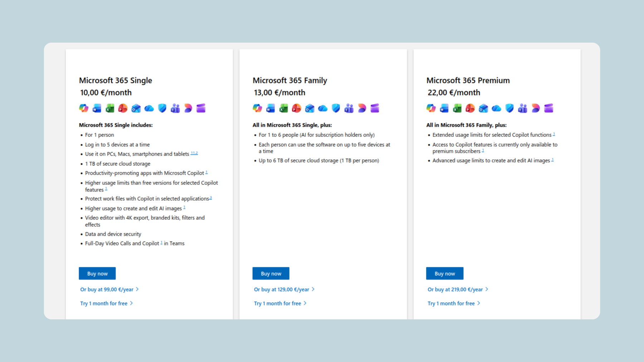Click the Clipchamp icon under Microsoft 365 Single
The height and width of the screenshot is (362, 644).
tap(201, 108)
